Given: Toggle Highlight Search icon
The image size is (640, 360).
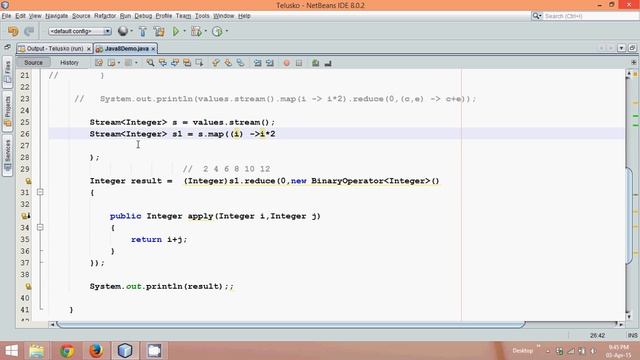Looking at the screenshot, I should [x=187, y=63].
